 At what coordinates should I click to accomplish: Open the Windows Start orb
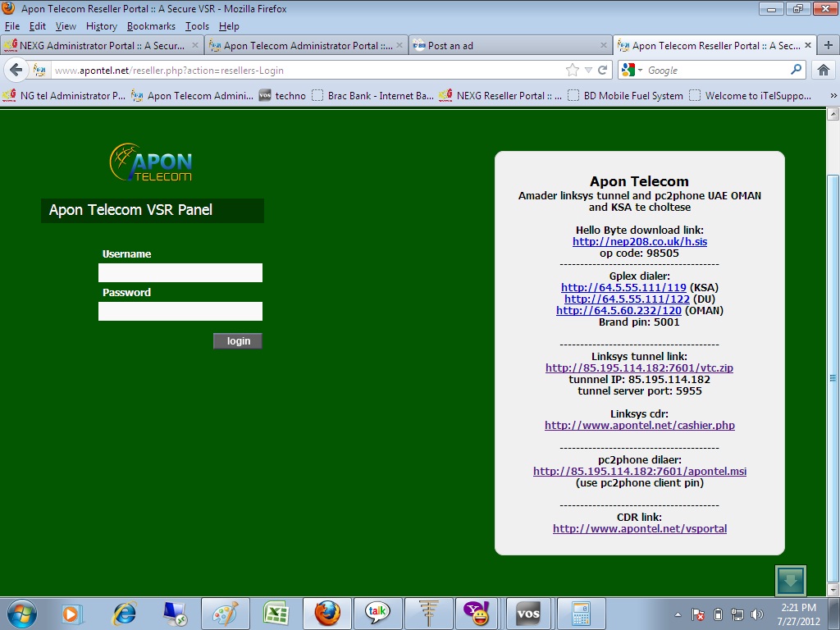22,614
